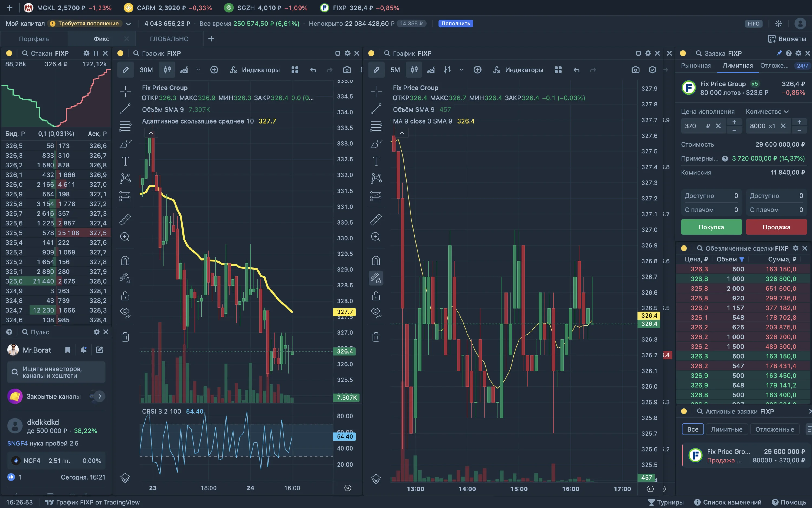
Task: Click the green Покупка button
Action: (x=711, y=227)
